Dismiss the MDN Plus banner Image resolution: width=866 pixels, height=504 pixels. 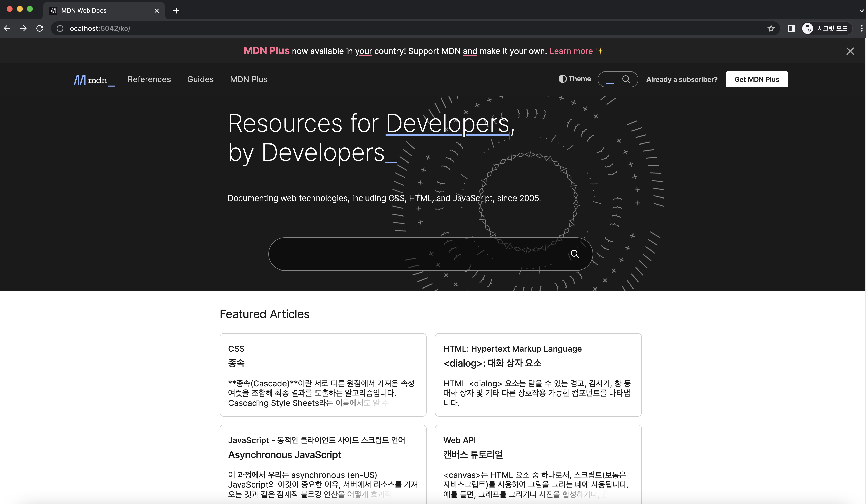[x=850, y=51]
